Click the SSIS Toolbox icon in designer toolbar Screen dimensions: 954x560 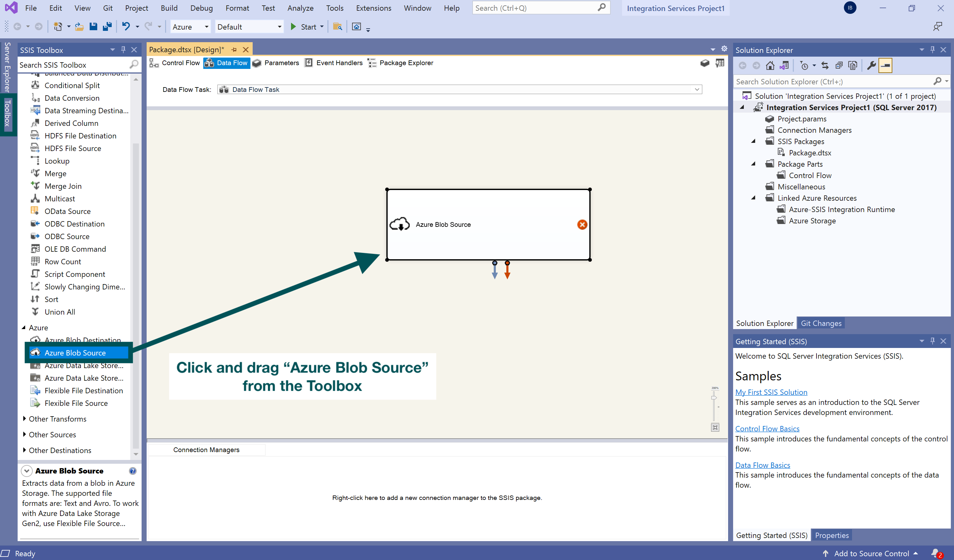[x=720, y=63]
